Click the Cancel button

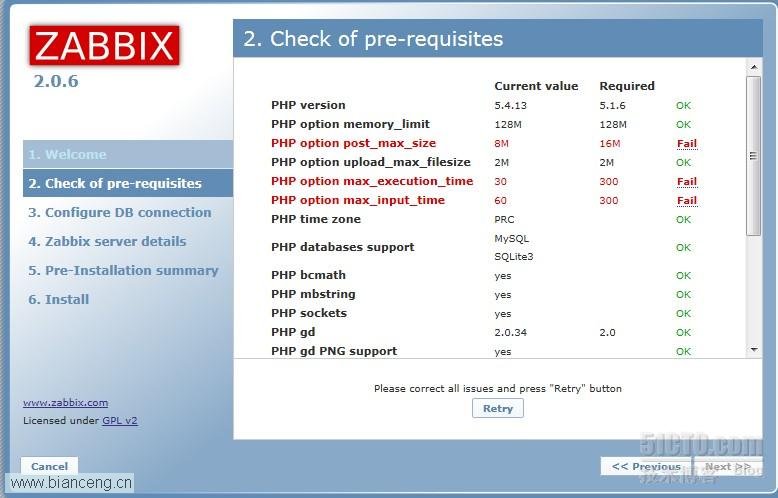click(x=49, y=466)
